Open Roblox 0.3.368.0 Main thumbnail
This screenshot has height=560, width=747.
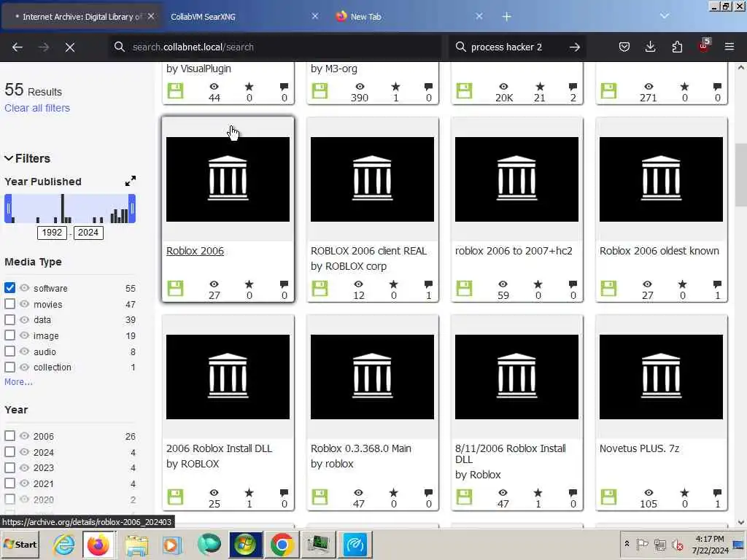(372, 377)
